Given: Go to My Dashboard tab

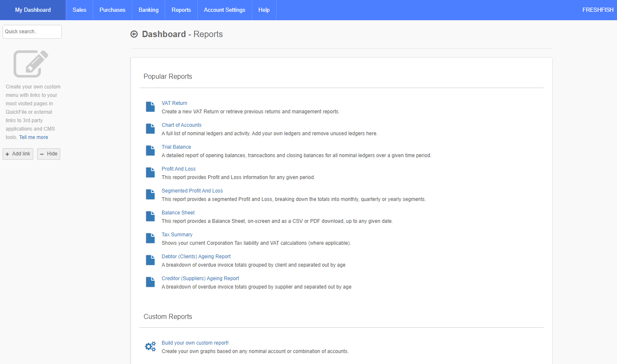Looking at the screenshot, I should tap(33, 10).
